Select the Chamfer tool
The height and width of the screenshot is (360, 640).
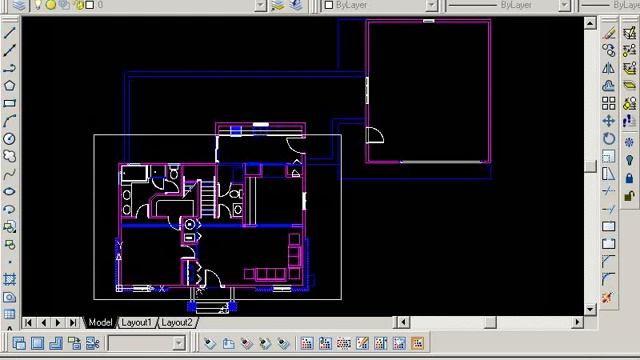pyautogui.click(x=609, y=262)
